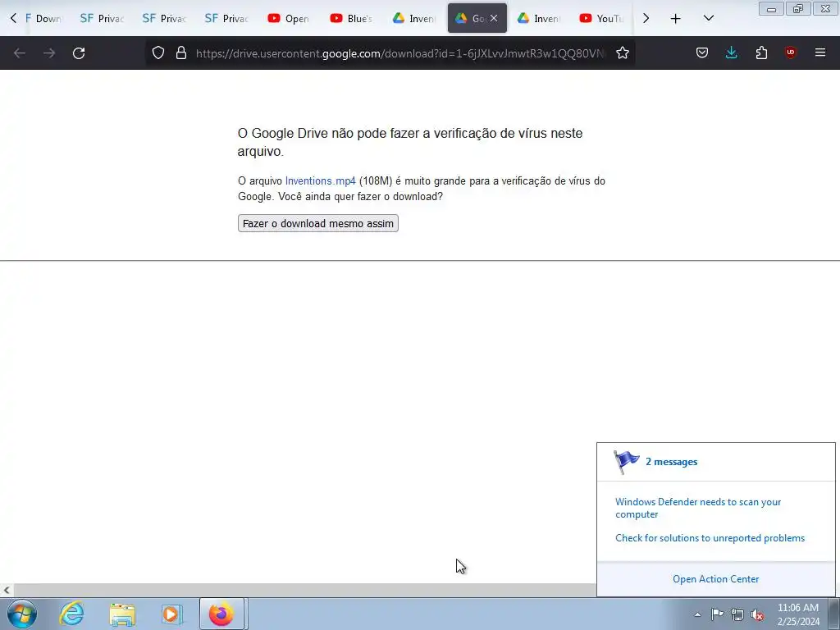Screen dimensions: 840x630
Task: Open a new tab with plus icon
Action: tap(676, 18)
